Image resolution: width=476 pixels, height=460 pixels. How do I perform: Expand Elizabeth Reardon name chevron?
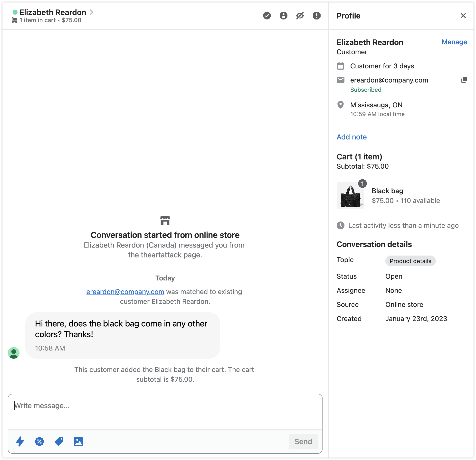(x=91, y=12)
